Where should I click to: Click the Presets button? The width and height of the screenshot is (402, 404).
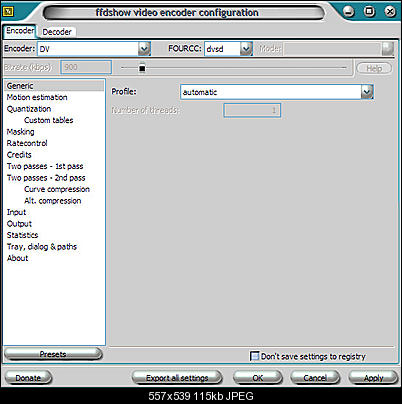click(53, 354)
